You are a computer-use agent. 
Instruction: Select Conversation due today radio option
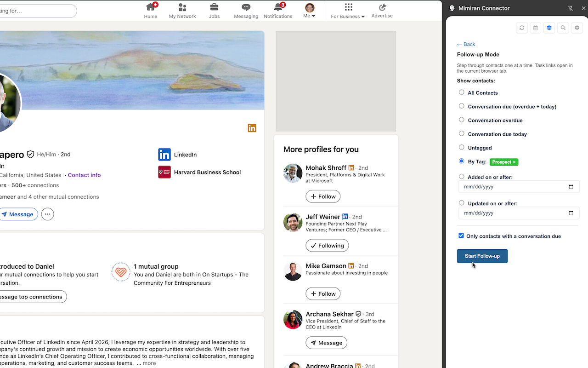coord(462,133)
